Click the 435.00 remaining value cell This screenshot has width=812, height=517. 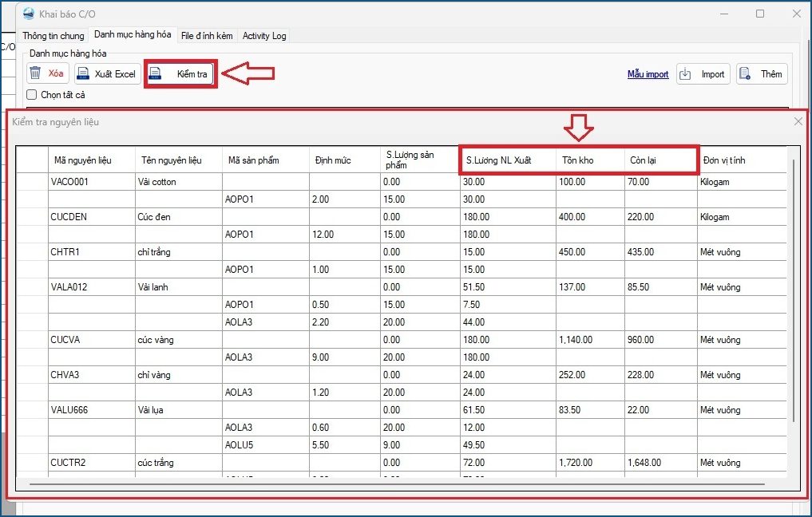(x=661, y=252)
